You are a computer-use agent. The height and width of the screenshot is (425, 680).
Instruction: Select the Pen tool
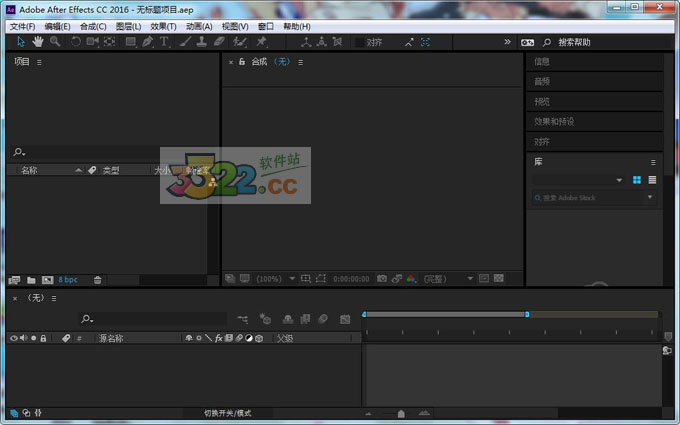point(148,42)
